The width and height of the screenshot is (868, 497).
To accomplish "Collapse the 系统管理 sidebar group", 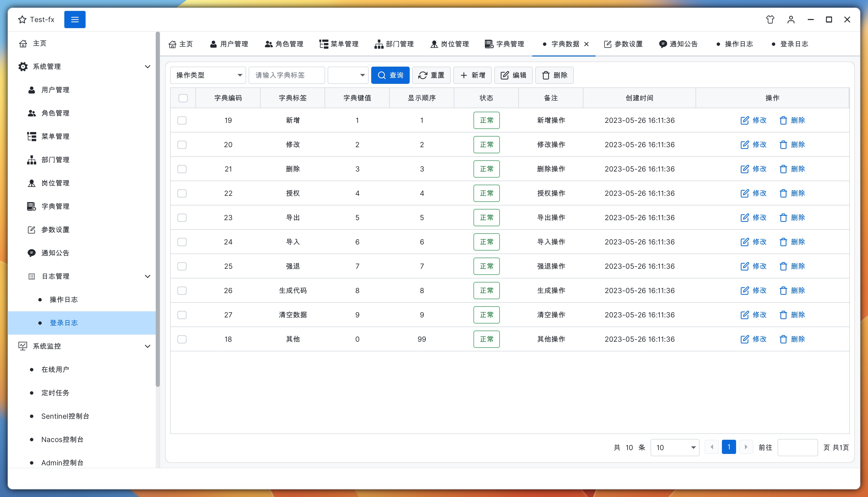I will click(147, 67).
